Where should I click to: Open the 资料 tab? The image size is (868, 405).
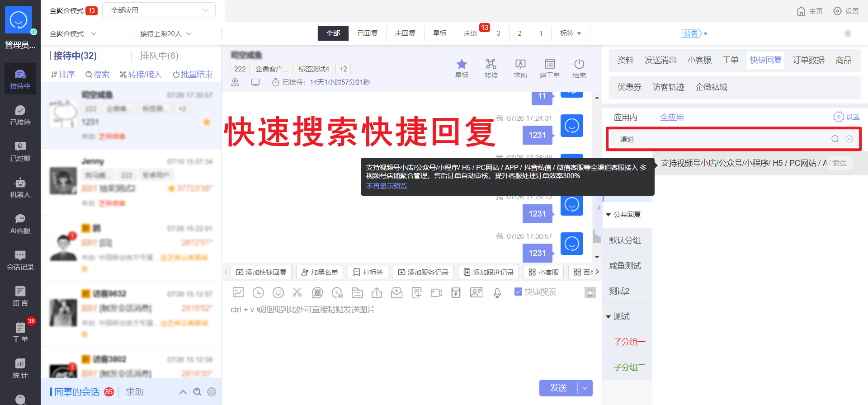pyautogui.click(x=626, y=60)
